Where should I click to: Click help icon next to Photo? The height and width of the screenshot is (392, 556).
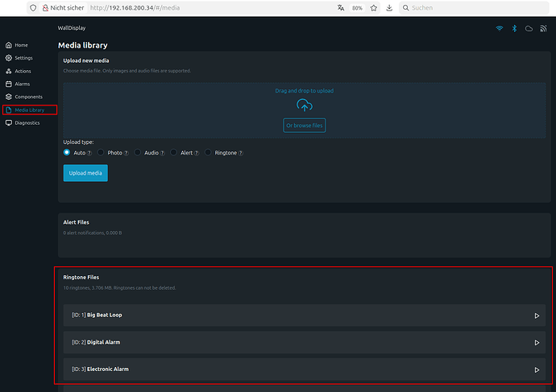[x=127, y=153]
